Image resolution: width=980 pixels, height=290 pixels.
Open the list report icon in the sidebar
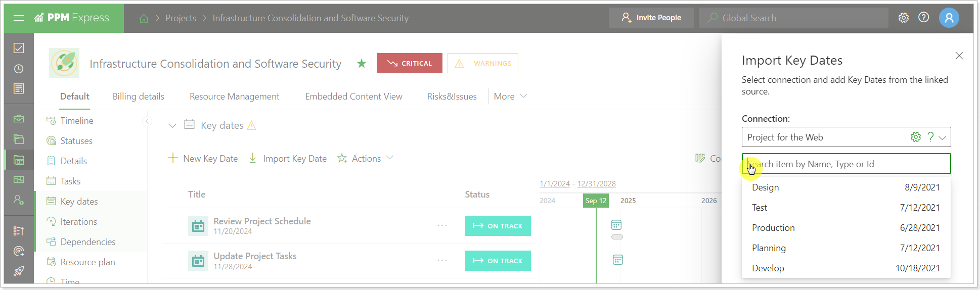[x=19, y=89]
